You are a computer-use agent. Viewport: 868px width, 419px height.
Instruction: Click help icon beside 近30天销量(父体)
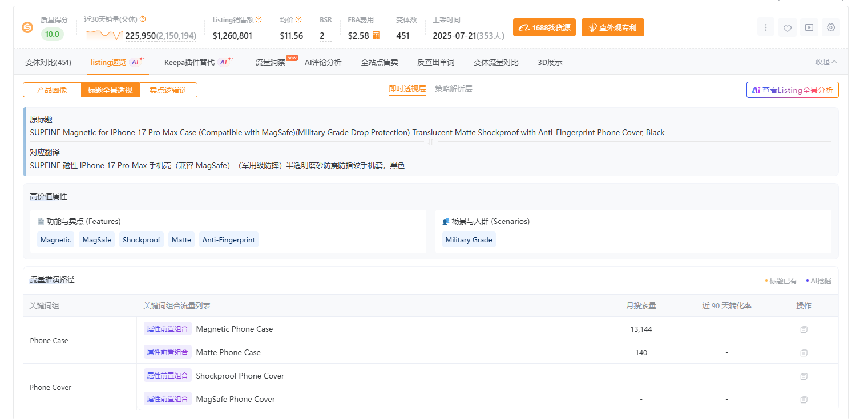click(143, 19)
